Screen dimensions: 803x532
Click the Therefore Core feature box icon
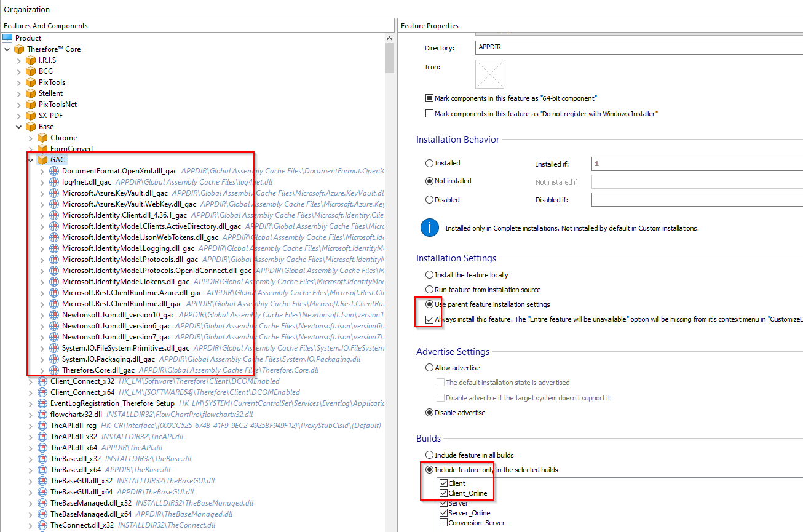(x=19, y=49)
